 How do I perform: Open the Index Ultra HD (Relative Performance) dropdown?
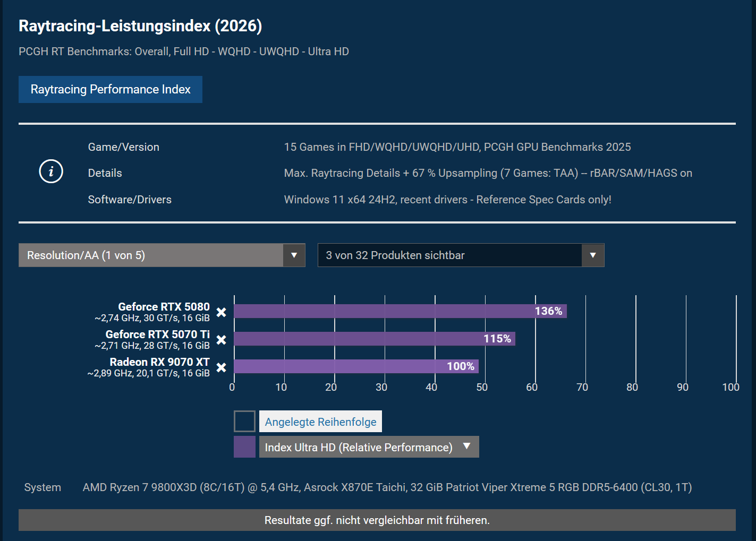coord(369,447)
